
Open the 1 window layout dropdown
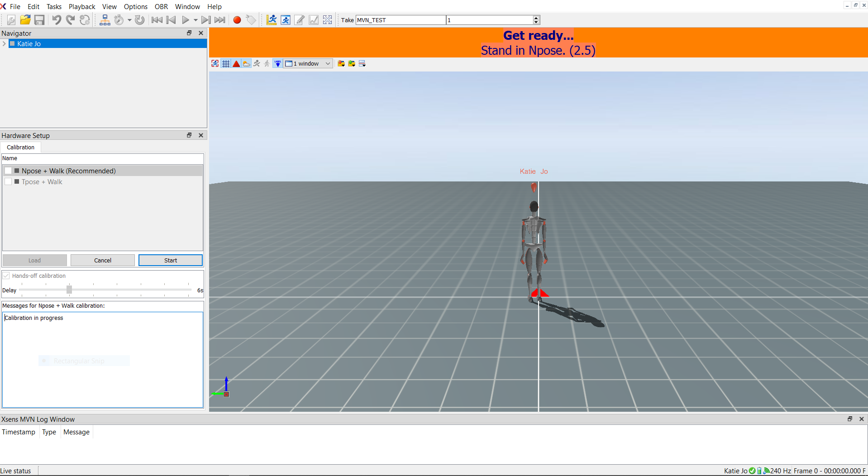point(308,63)
